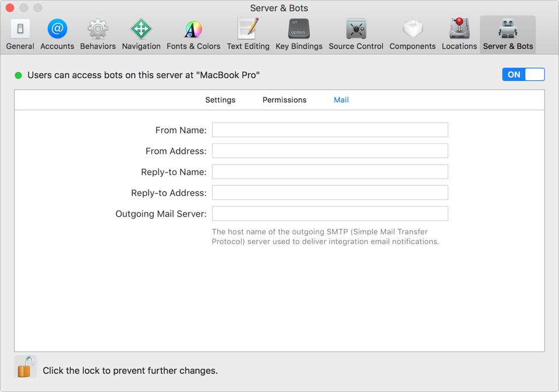The height and width of the screenshot is (392, 559).
Task: Open the Key Bindings pane
Action: tap(299, 33)
